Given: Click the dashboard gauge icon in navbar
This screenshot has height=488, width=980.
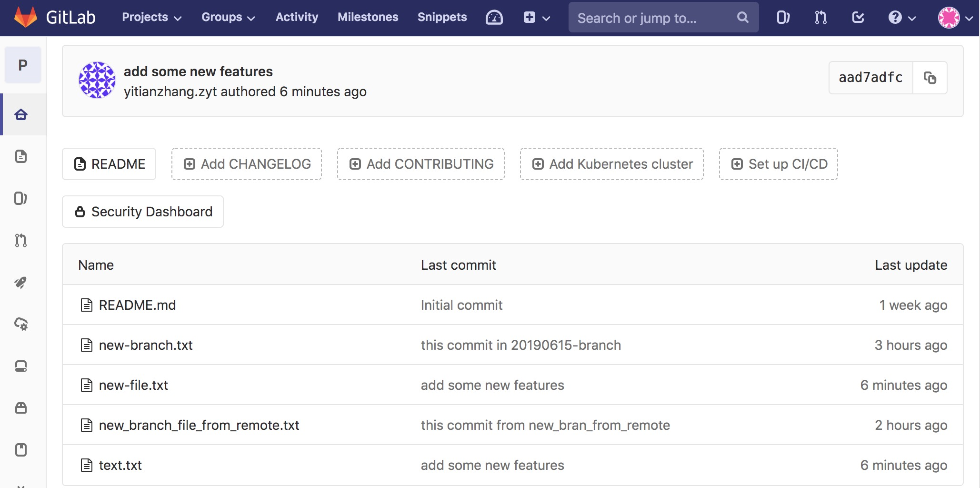Looking at the screenshot, I should coord(494,17).
